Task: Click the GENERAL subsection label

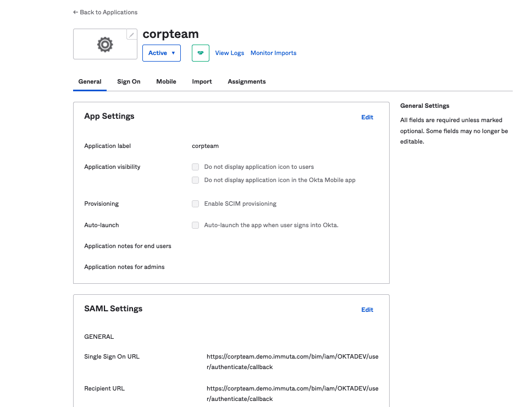Action: click(x=99, y=337)
